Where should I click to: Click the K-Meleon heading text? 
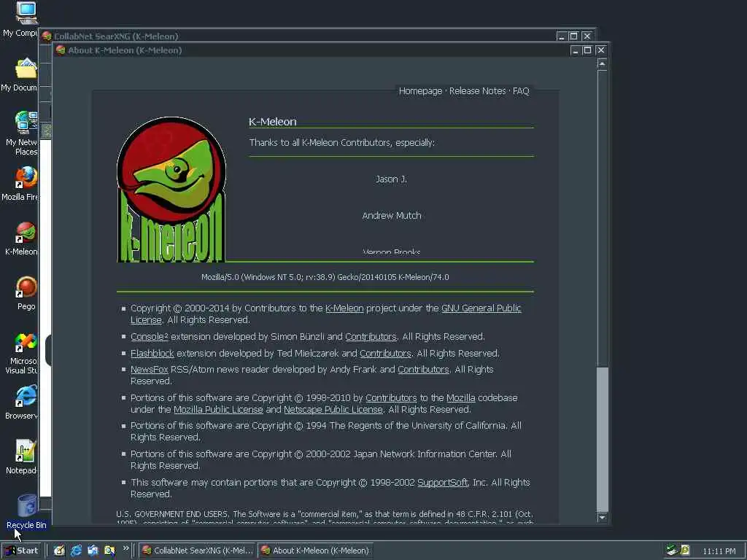click(x=273, y=122)
